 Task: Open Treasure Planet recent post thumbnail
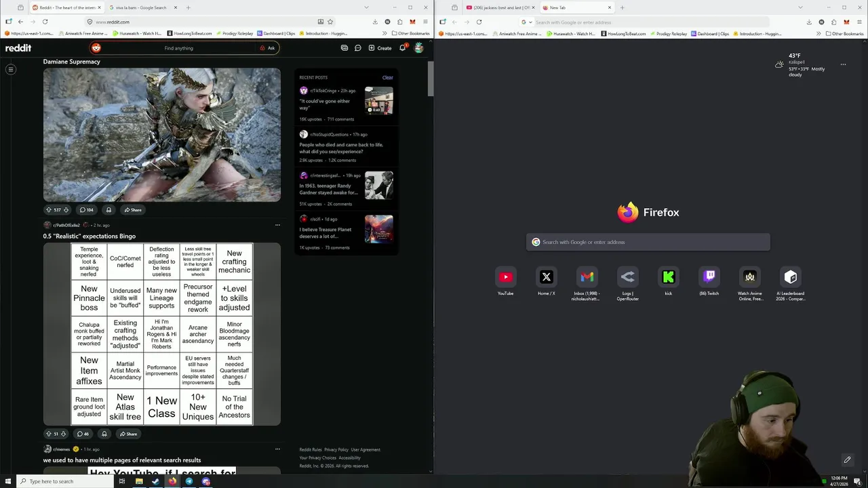pyautogui.click(x=378, y=229)
